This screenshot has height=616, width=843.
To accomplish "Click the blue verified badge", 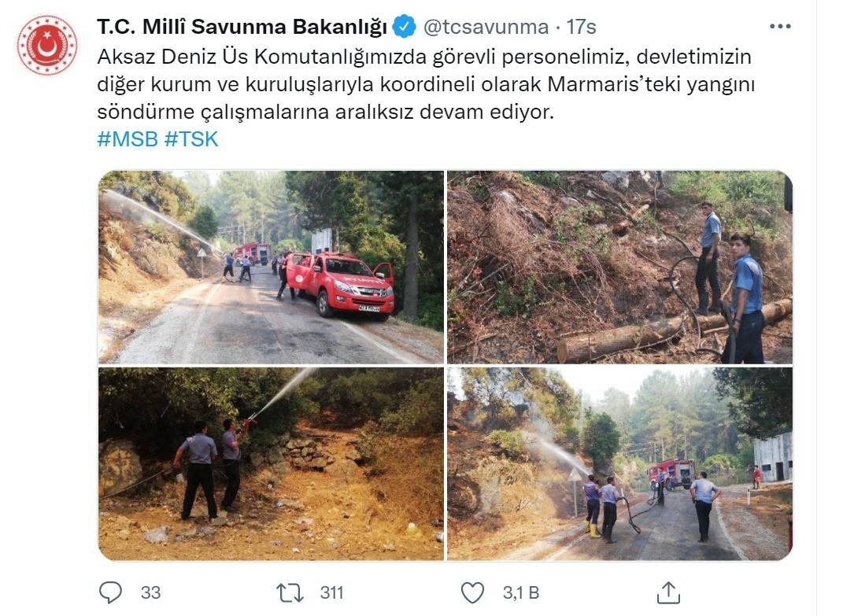I will point(405,26).
